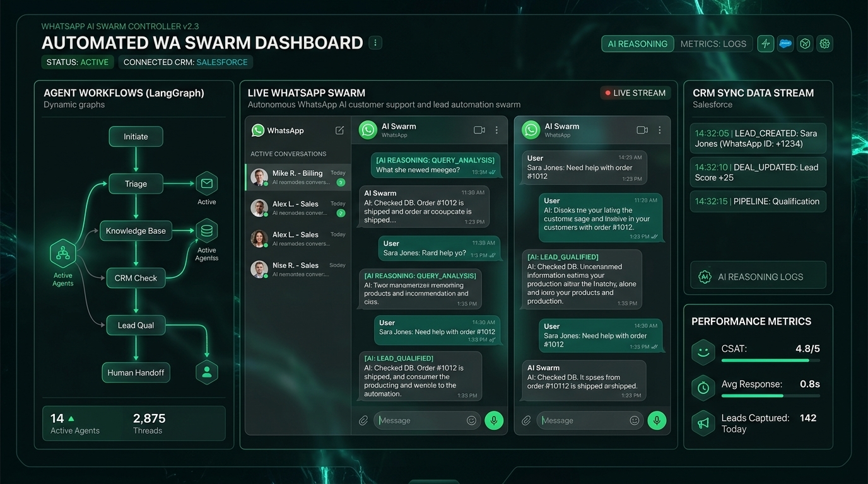The width and height of the screenshot is (868, 484).
Task: Click the AI chip icon in AI Reasoning Logs
Action: (705, 277)
